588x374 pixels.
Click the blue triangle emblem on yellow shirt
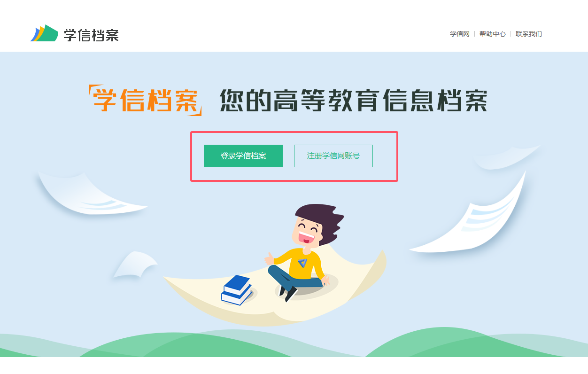[x=303, y=263]
